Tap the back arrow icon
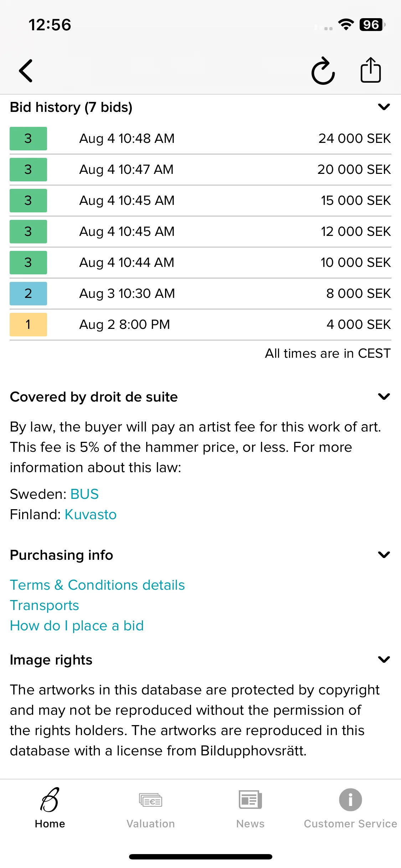The width and height of the screenshot is (401, 868). (26, 71)
